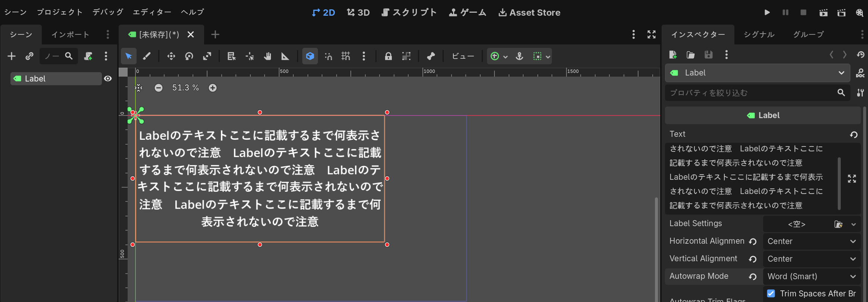Open the skeleton bone options

[431, 56]
